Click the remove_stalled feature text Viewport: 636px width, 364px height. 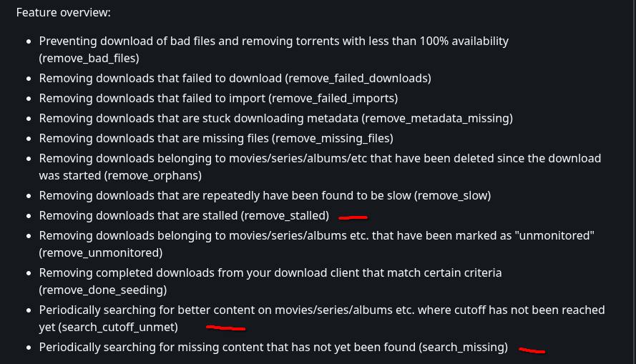pos(184,215)
